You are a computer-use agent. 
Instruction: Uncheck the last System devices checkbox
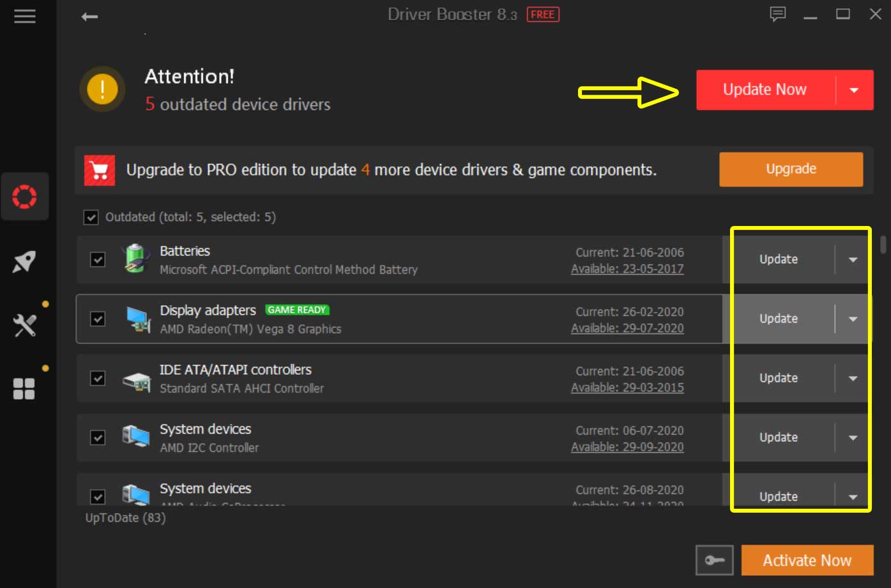click(x=98, y=497)
